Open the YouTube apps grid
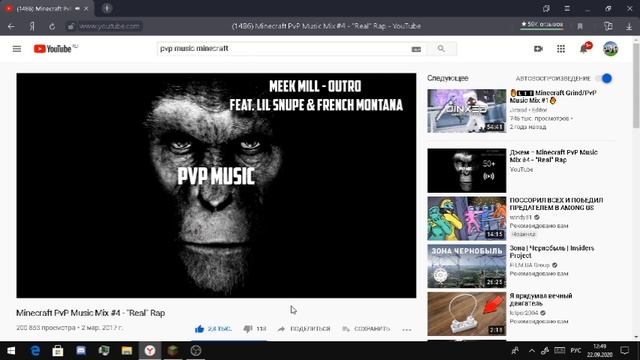Screen dimensions: 640x360 click(561, 49)
